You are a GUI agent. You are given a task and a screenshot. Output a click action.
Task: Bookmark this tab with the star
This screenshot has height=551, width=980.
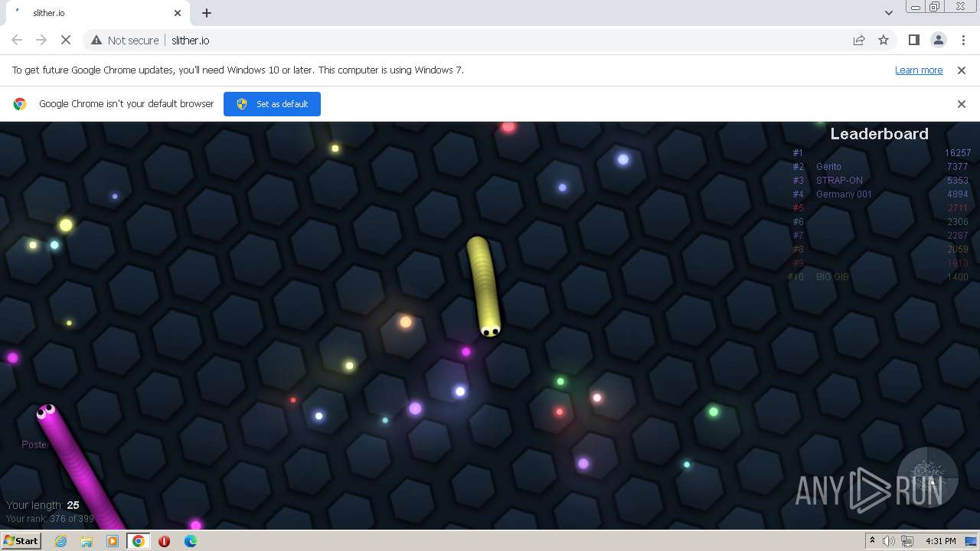pos(884,40)
